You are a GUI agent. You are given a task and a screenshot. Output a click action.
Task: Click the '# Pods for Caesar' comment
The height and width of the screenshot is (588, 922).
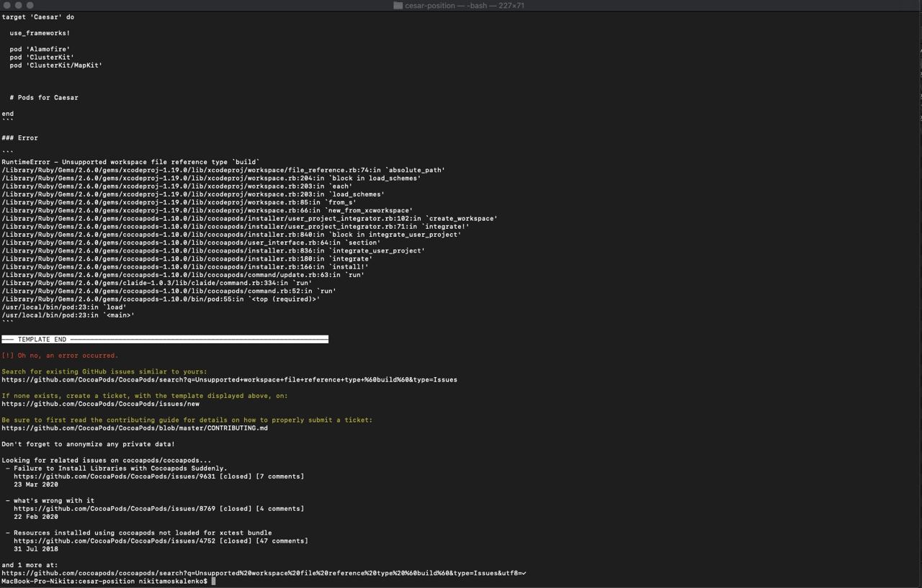44,97
